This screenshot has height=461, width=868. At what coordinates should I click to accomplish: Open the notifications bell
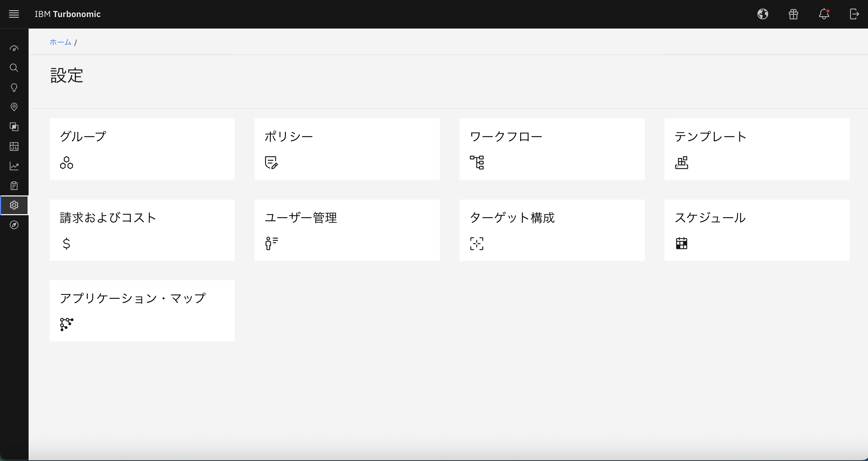point(824,14)
